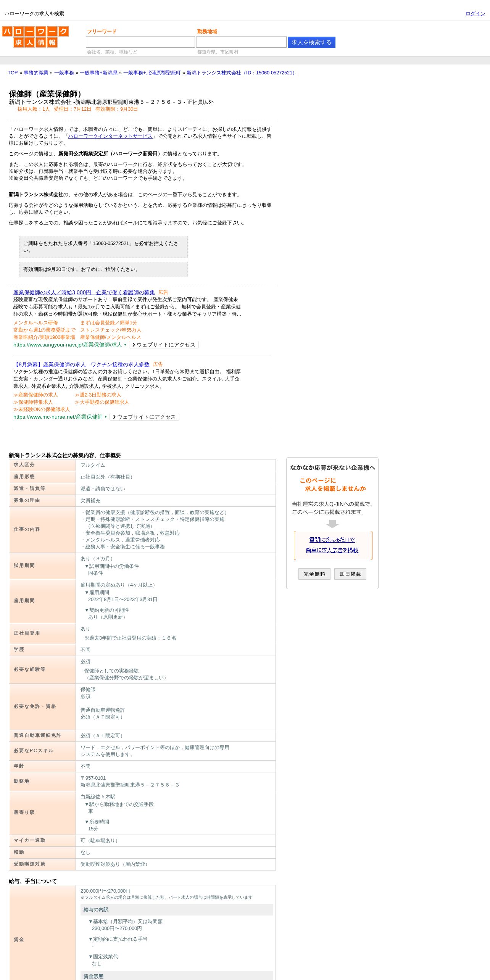Open 一般事務+新潟県 breadcrumb link
This screenshot has height=980, width=490.
[98, 73]
